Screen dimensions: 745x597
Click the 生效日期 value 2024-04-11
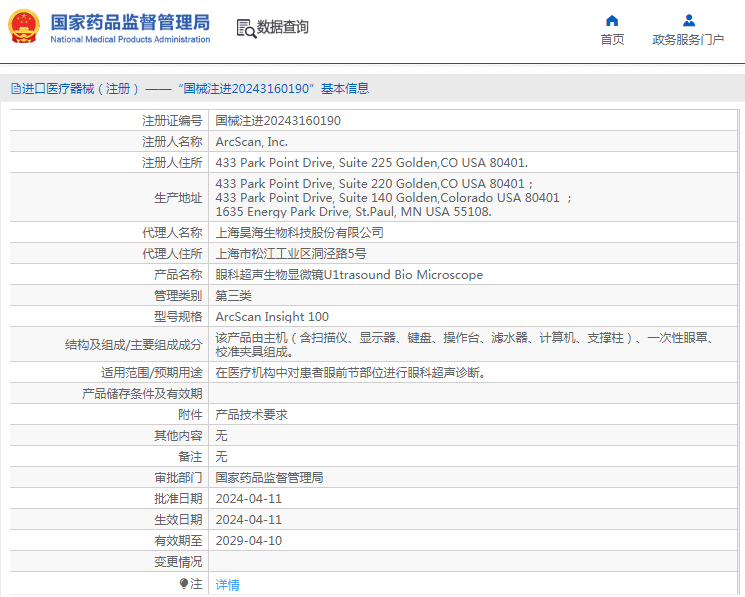[x=248, y=520]
